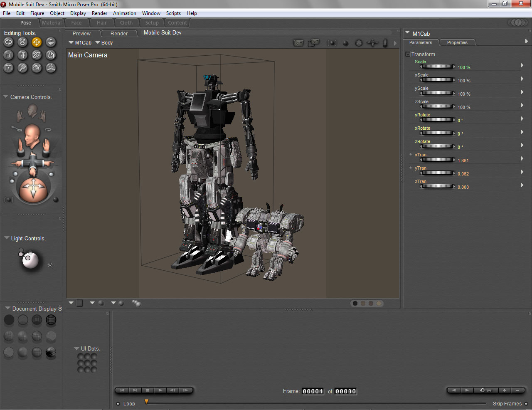Open the Document Display Style menu arrow

(x=7, y=308)
